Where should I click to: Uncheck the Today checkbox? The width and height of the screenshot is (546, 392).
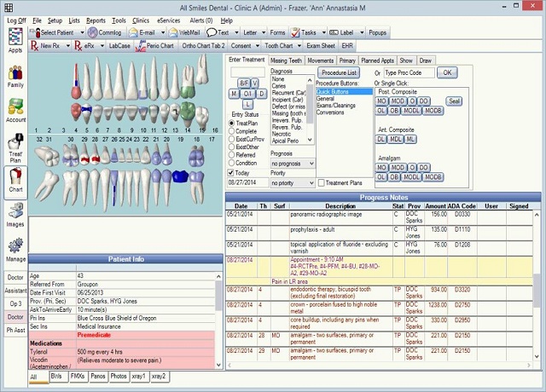tap(232, 172)
